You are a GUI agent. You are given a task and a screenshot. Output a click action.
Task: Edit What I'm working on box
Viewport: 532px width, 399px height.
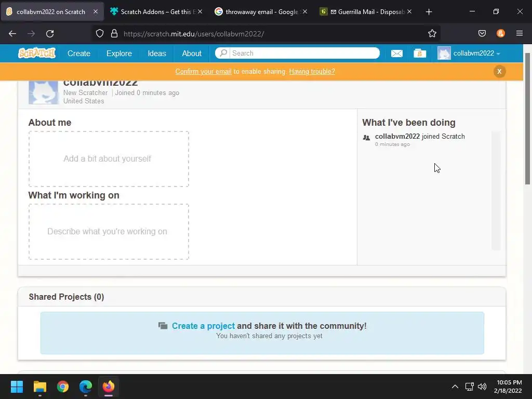tap(109, 232)
